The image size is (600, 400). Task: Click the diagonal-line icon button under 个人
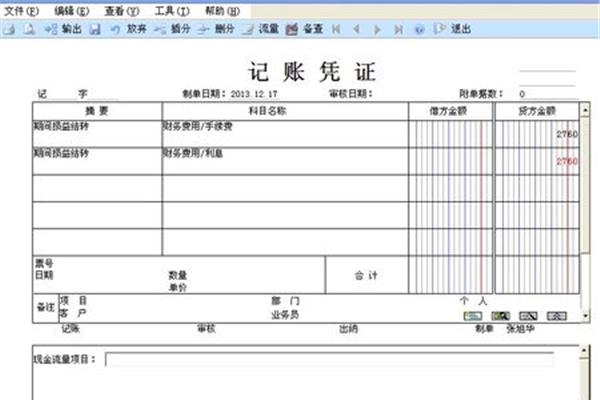[x=528, y=316]
